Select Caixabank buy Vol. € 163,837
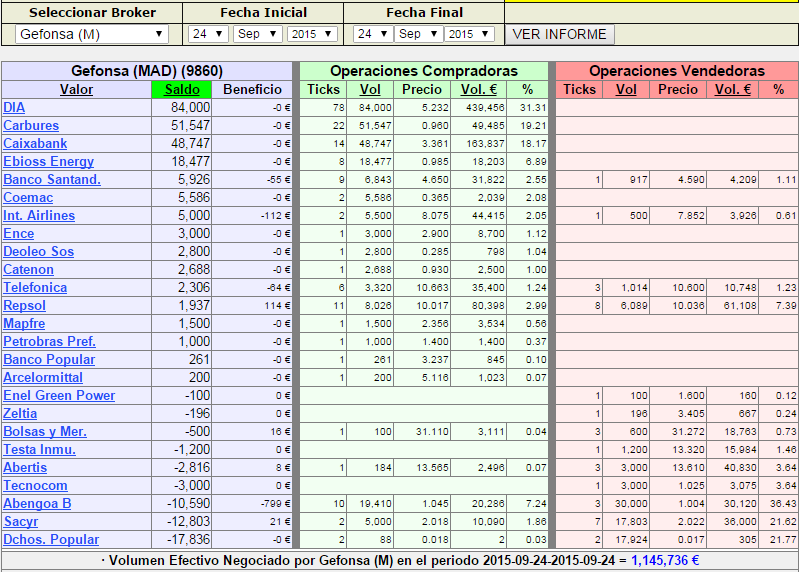This screenshot has width=799, height=572. click(485, 144)
